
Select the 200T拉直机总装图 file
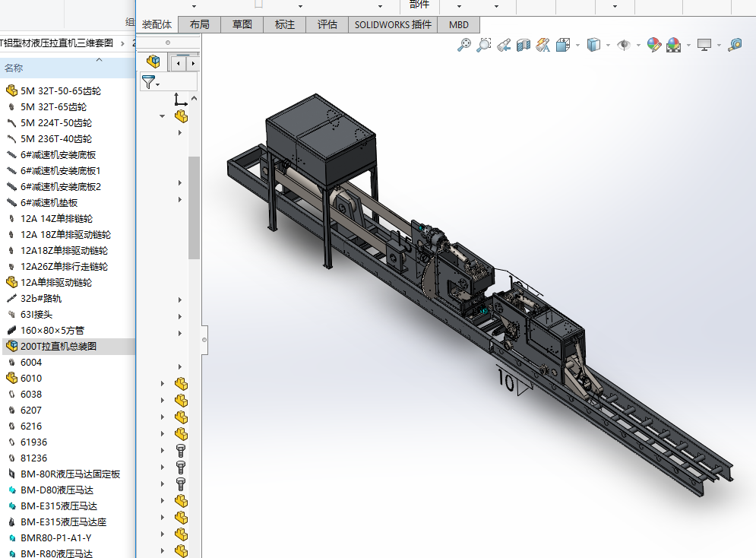click(58, 347)
